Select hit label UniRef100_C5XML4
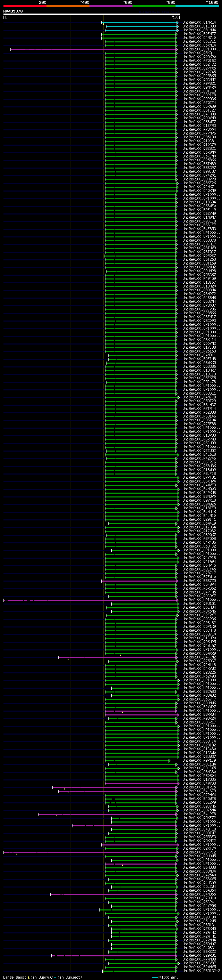222x980 pixels. (199, 45)
